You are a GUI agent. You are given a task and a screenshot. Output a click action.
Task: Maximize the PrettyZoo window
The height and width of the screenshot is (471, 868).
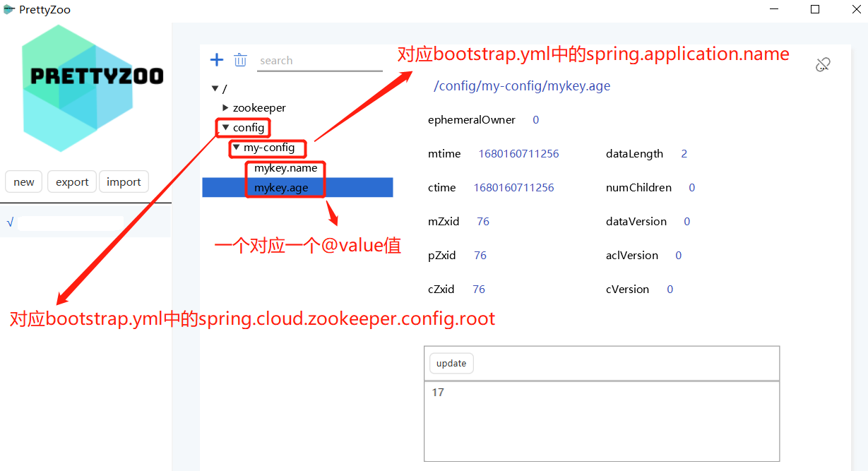(x=815, y=10)
